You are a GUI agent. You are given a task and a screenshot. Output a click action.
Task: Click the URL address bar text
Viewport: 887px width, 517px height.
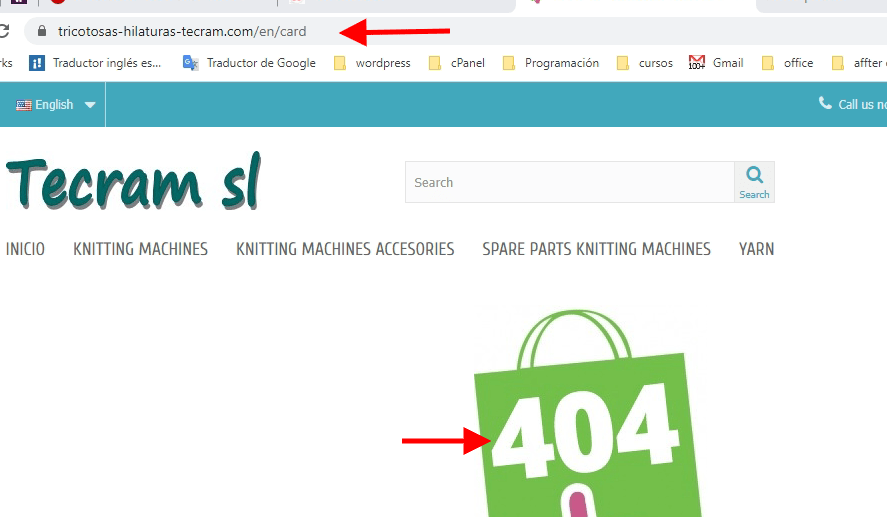coord(182,31)
